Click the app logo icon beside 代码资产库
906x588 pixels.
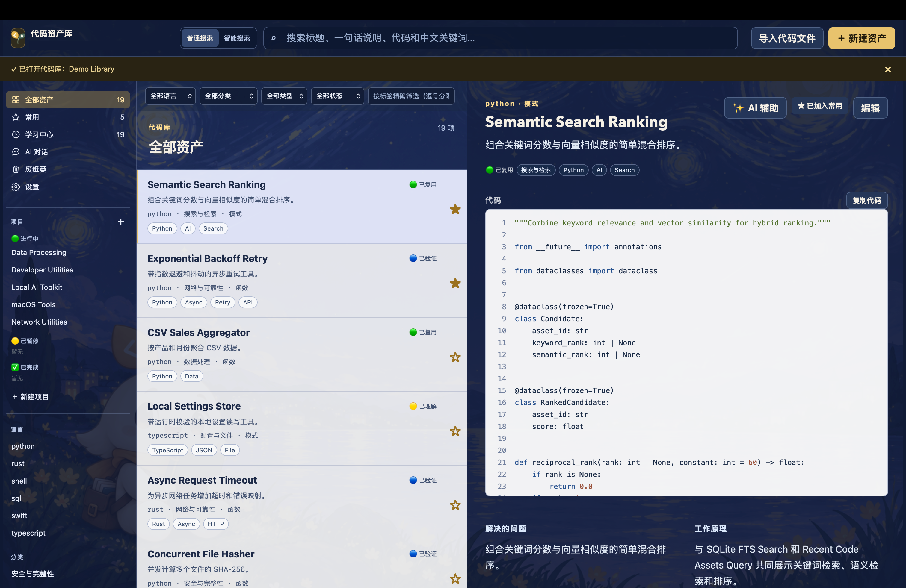point(18,38)
